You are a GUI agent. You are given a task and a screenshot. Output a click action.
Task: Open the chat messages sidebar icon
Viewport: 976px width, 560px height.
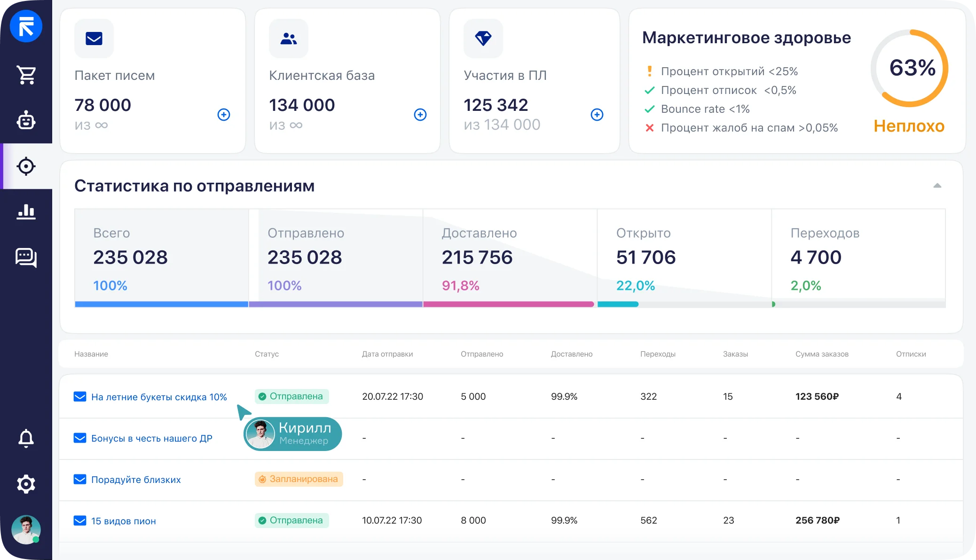[26, 258]
